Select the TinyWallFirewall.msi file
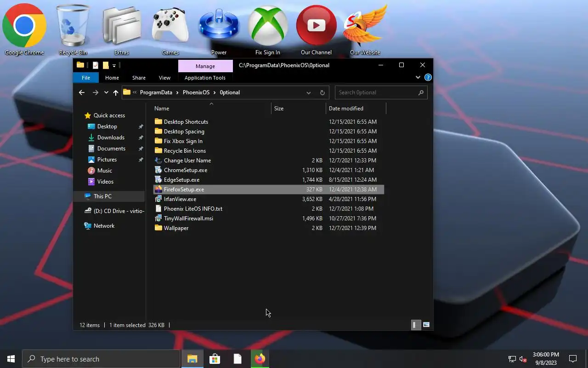Screen dimensions: 588x368 (269, 218)
